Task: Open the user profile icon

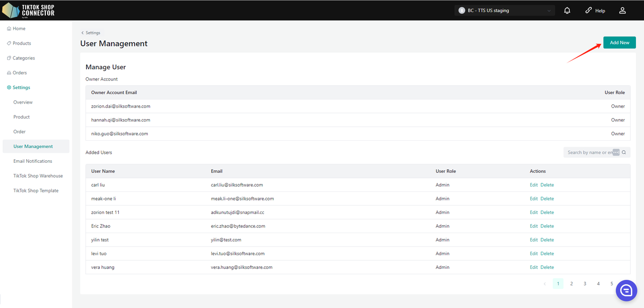Action: (622, 11)
